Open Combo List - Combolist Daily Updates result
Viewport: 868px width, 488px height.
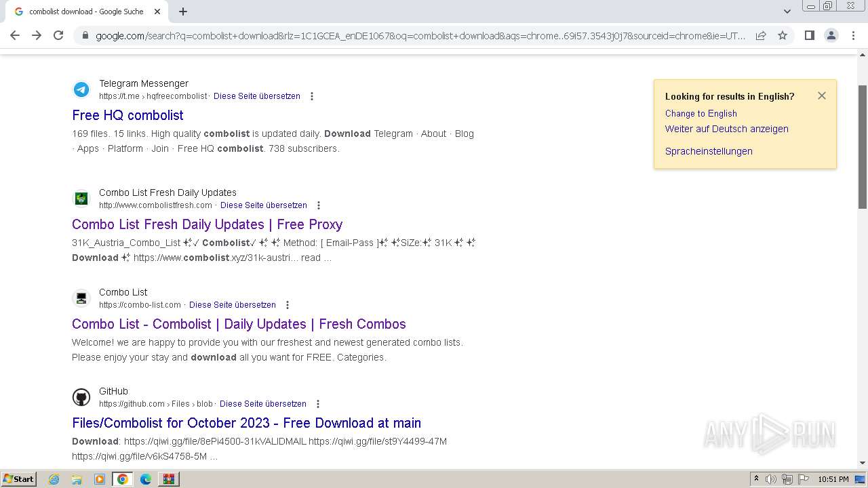(x=239, y=324)
